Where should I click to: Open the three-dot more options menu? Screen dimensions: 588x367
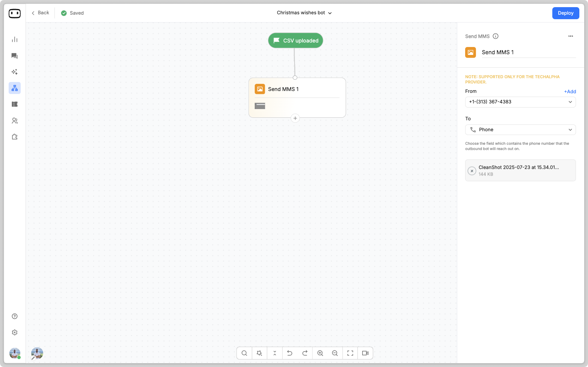pyautogui.click(x=570, y=36)
